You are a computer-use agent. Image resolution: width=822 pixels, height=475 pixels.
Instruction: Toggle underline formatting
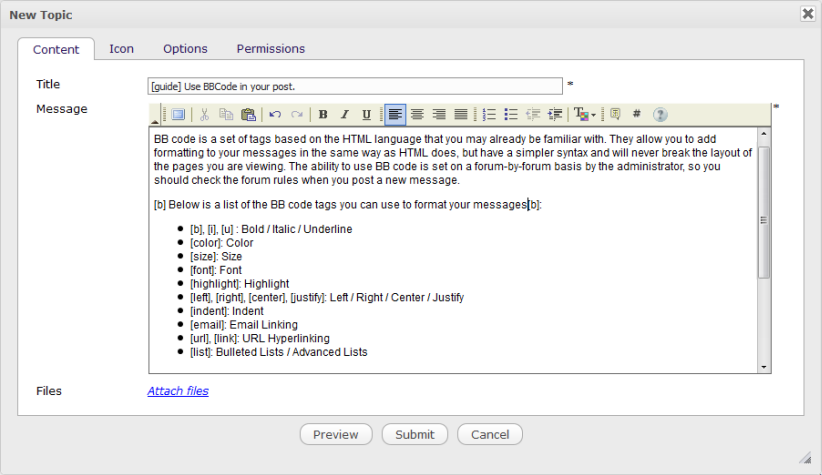pyautogui.click(x=367, y=115)
